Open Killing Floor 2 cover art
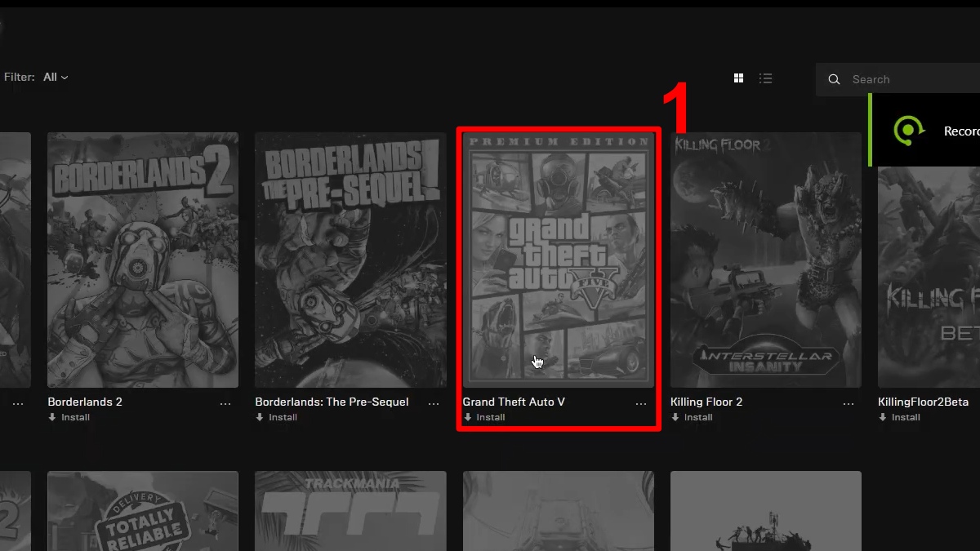This screenshot has height=551, width=980. (766, 260)
